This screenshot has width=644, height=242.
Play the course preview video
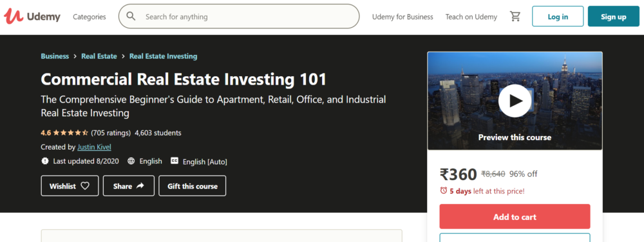coord(515,101)
